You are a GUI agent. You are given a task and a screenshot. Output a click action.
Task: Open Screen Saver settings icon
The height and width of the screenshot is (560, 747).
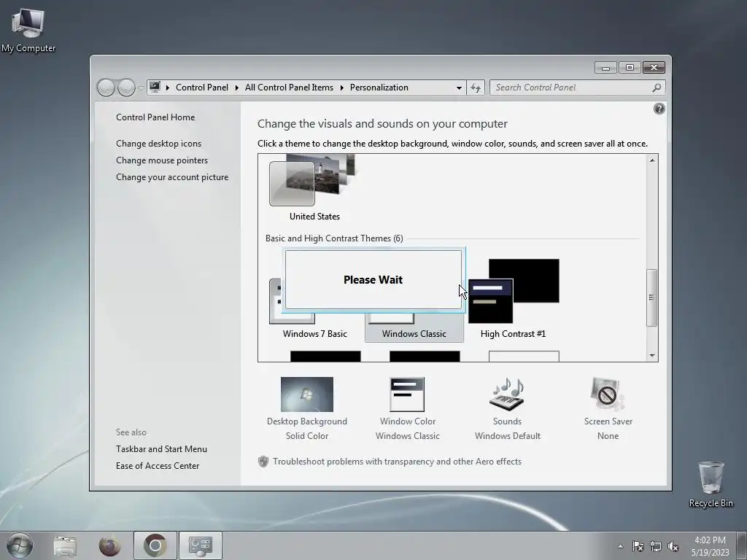coord(608,394)
